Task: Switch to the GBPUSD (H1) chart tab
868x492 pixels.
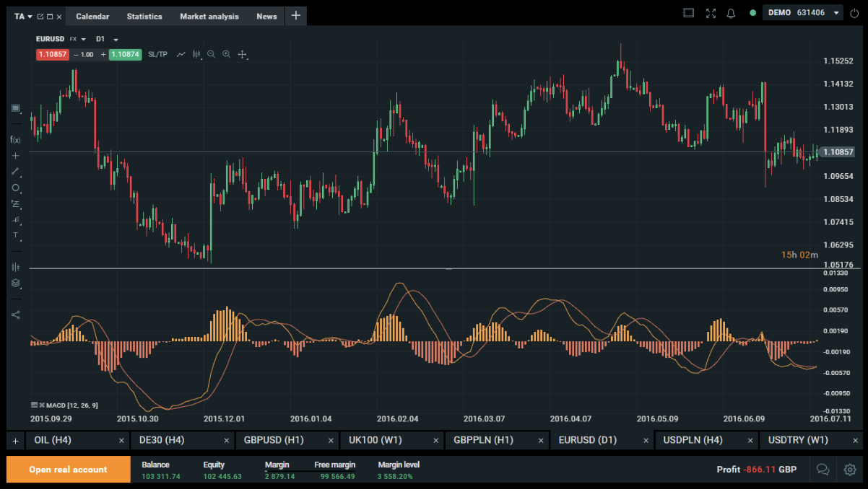Action: [x=274, y=440]
